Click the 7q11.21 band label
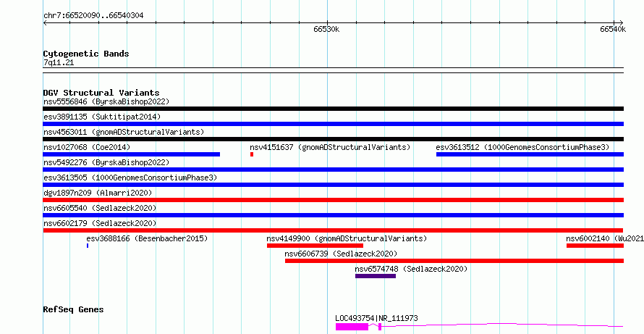Viewport: 644px width, 334px height. point(59,63)
